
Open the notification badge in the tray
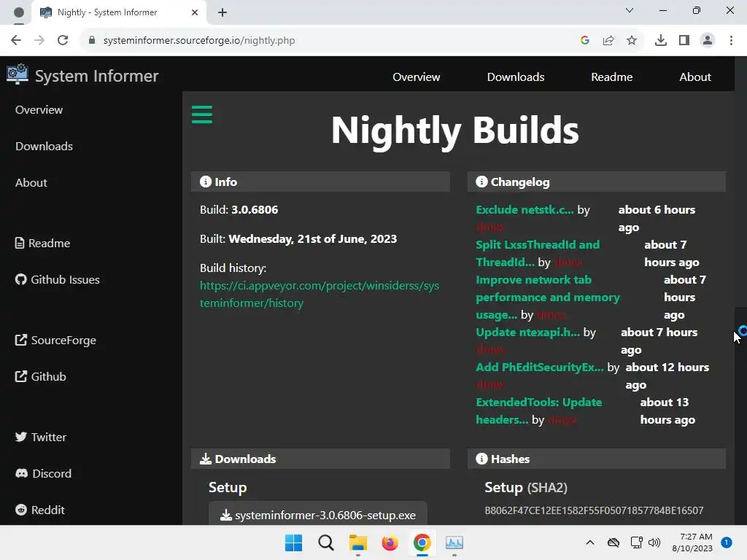pyautogui.click(x=727, y=542)
